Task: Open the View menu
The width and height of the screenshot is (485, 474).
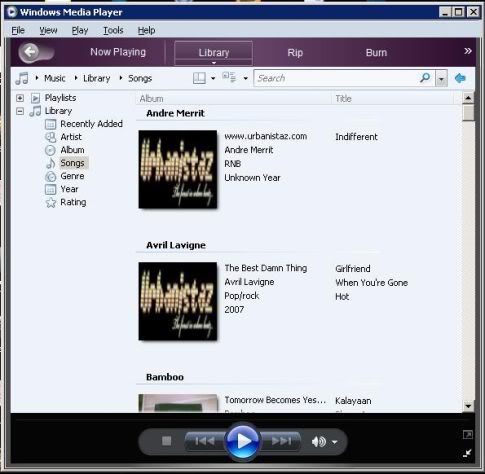Action: pos(48,30)
